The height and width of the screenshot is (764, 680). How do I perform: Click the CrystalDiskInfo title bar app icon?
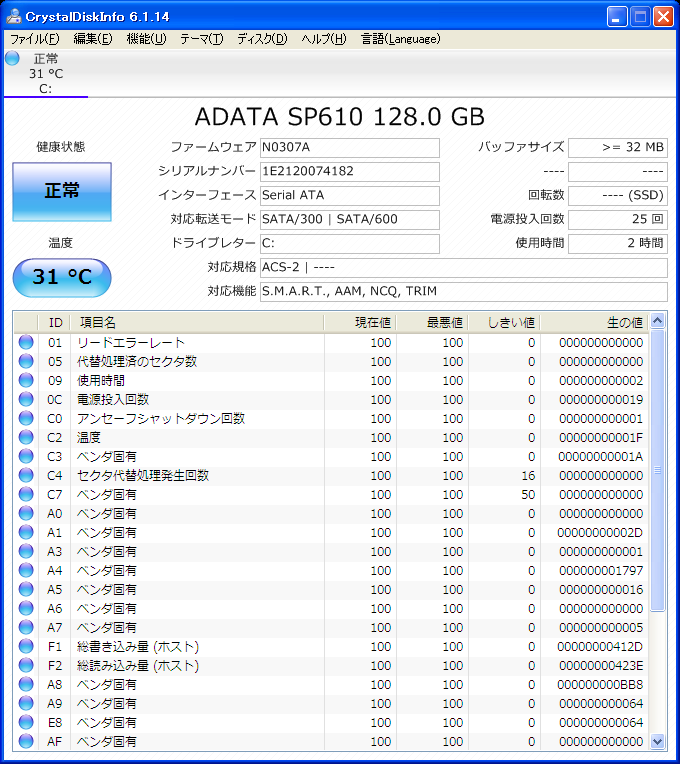point(14,16)
